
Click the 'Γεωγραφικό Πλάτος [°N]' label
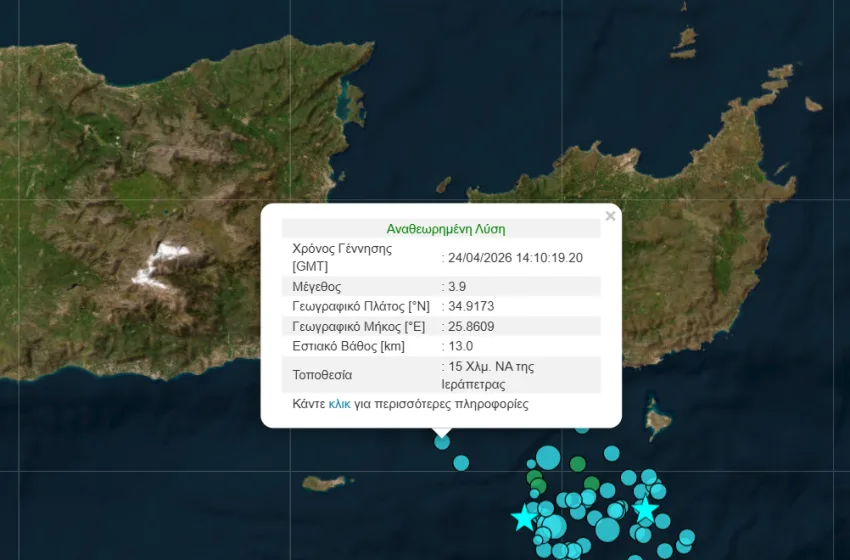click(x=361, y=306)
